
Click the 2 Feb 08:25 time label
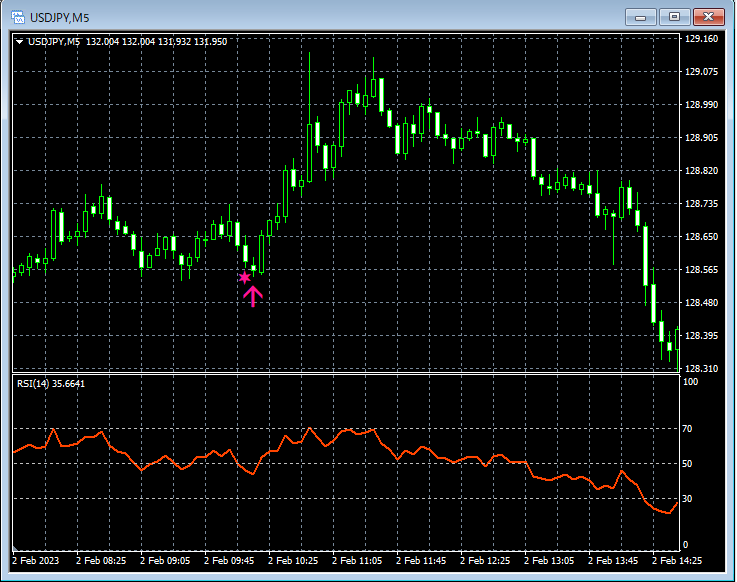coord(101,561)
